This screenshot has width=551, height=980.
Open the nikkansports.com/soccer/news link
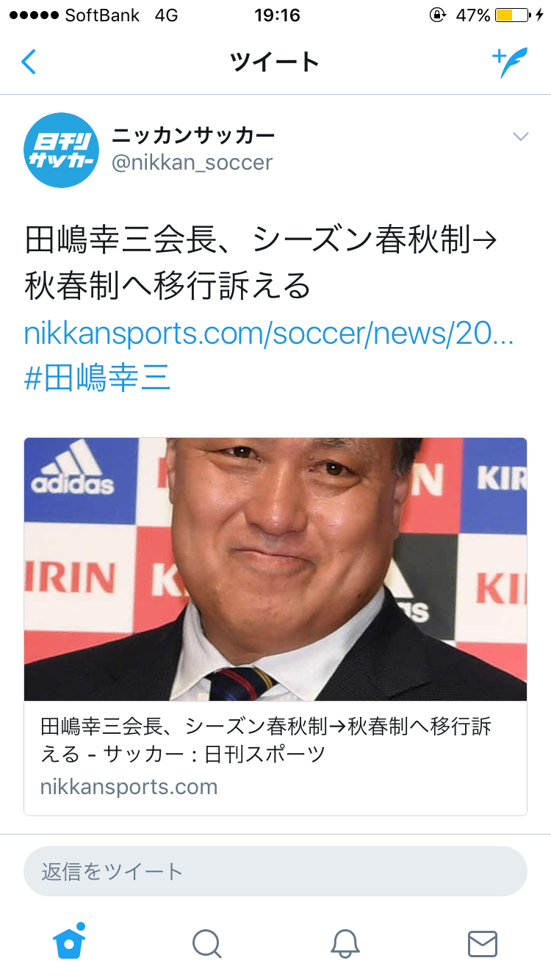point(269,333)
